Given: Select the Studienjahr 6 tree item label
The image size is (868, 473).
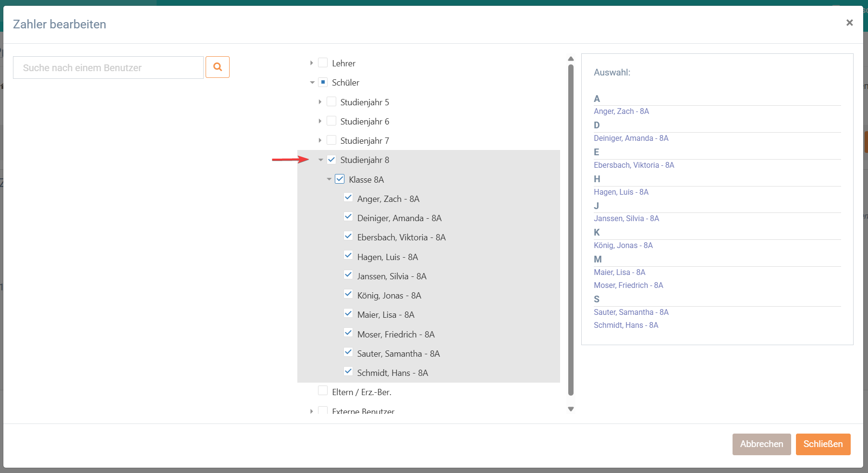Looking at the screenshot, I should coord(365,122).
